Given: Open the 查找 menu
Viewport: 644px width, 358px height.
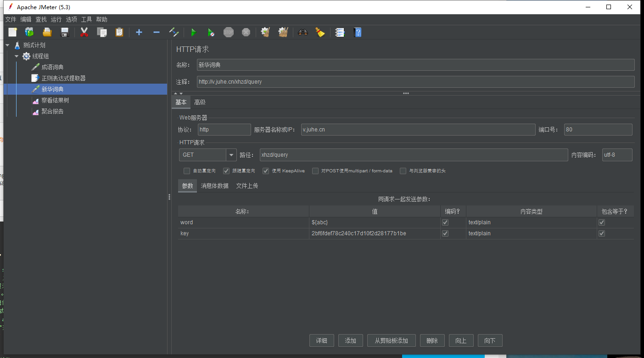Looking at the screenshot, I should tap(41, 19).
